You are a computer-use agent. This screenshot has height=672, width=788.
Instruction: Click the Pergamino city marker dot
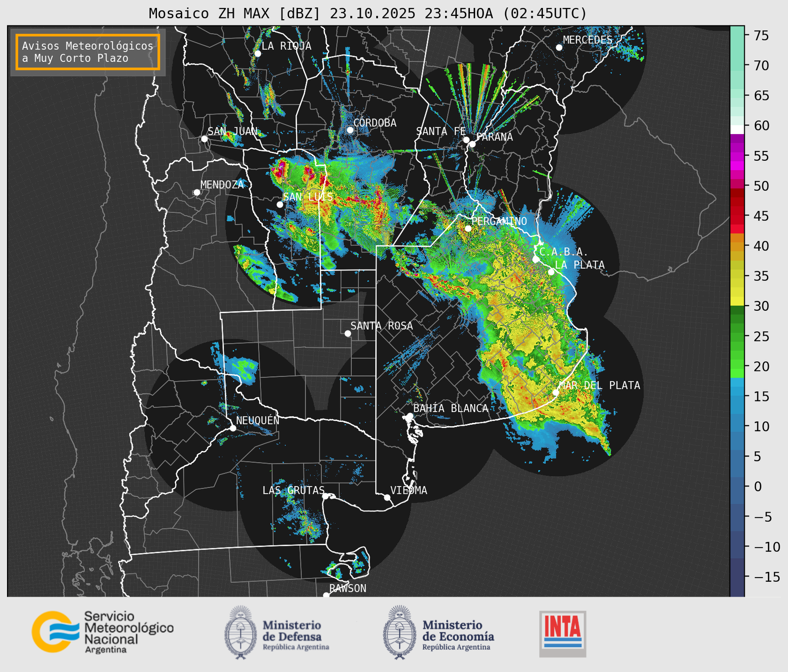[x=468, y=229]
